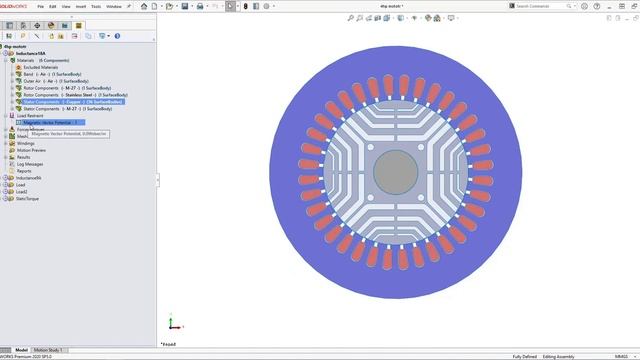Select Stator Components Copper tree item
The height and width of the screenshot is (360, 640).
point(73,102)
